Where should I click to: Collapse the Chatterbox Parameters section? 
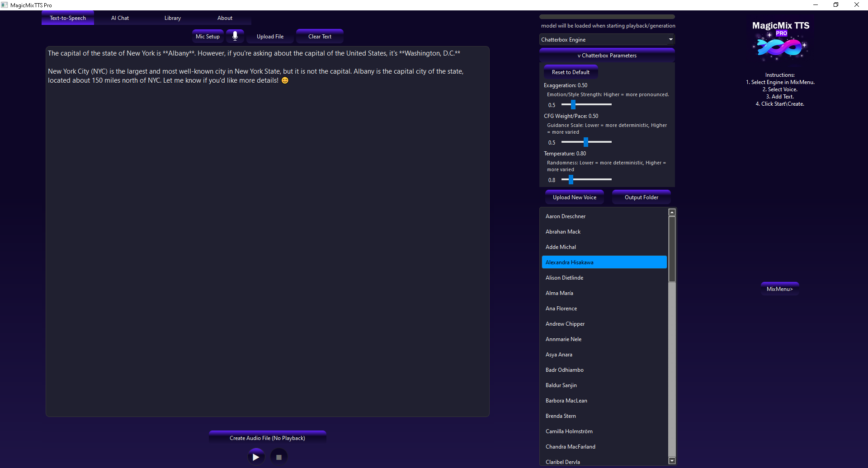click(607, 56)
